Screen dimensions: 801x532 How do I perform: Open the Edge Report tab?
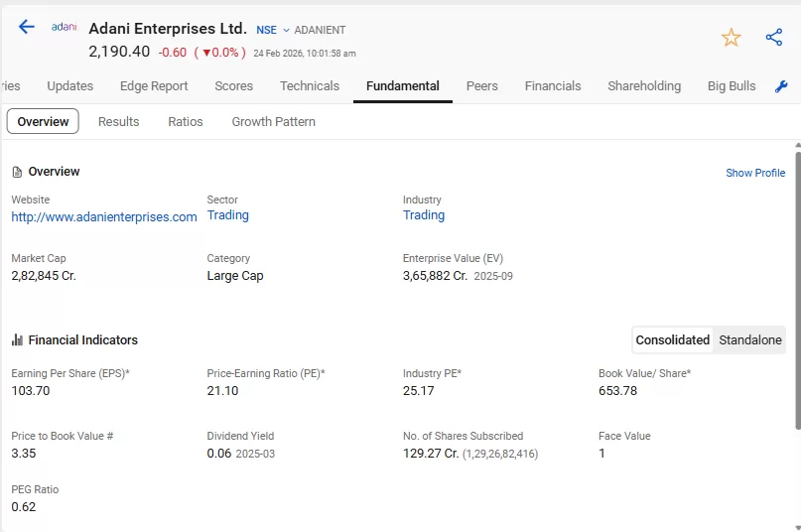coord(154,86)
